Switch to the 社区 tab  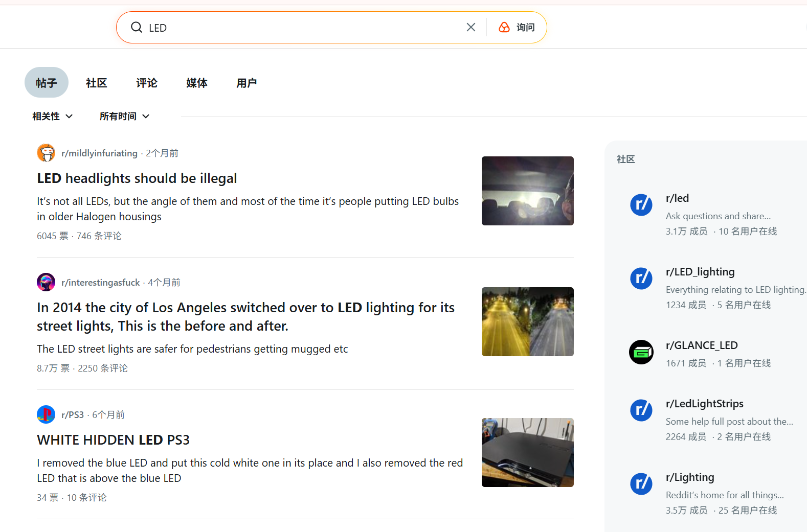[96, 83]
